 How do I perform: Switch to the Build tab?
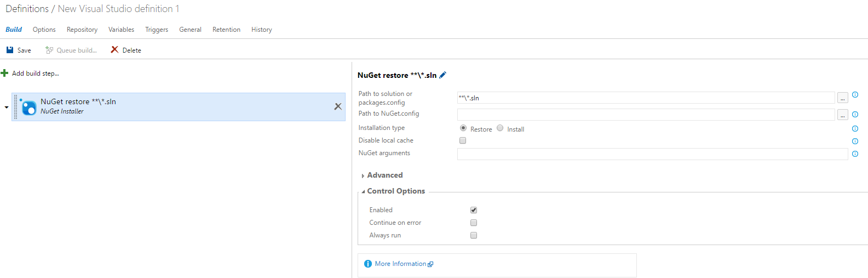(x=14, y=30)
